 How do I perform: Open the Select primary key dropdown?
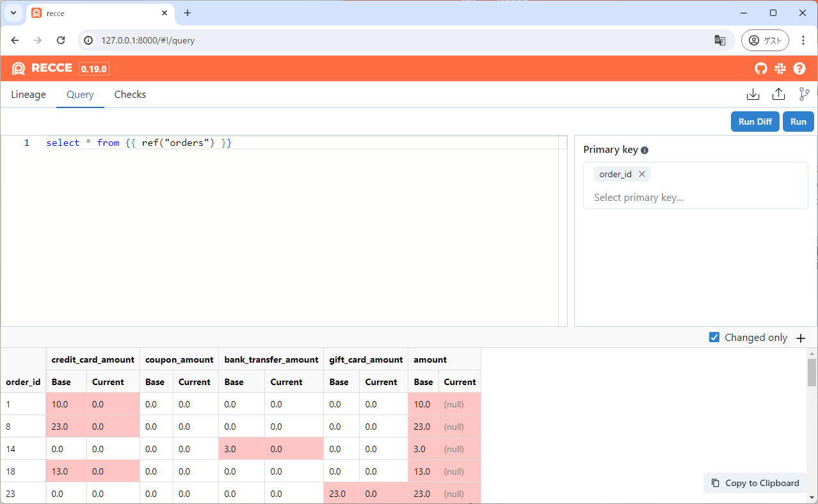click(x=695, y=198)
